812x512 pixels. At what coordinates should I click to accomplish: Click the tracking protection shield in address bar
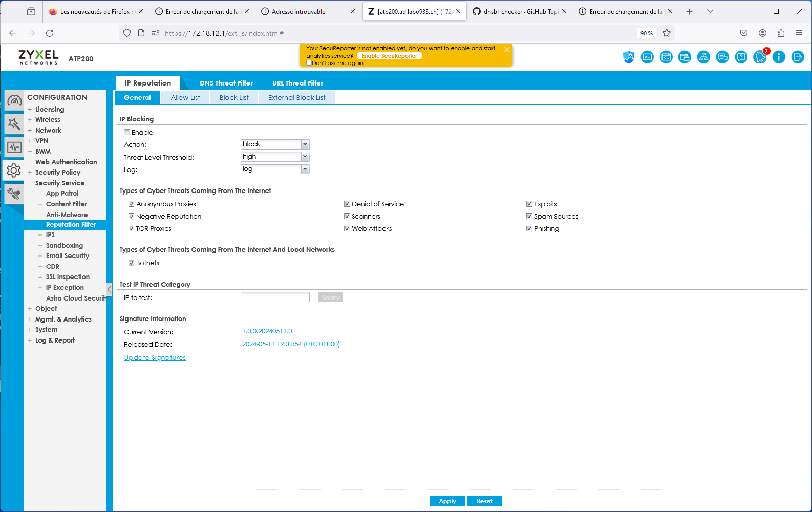pos(127,33)
